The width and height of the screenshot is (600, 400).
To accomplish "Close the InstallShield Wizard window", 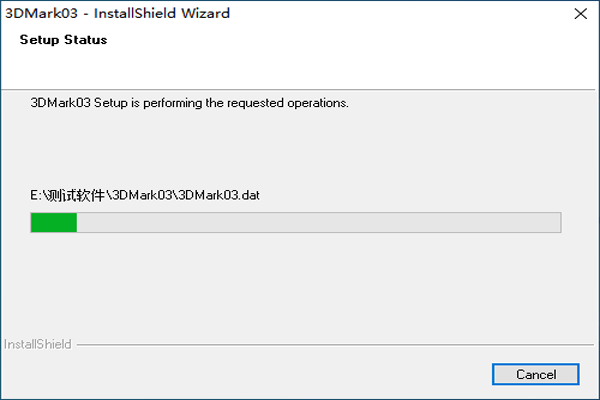I will 581,14.
